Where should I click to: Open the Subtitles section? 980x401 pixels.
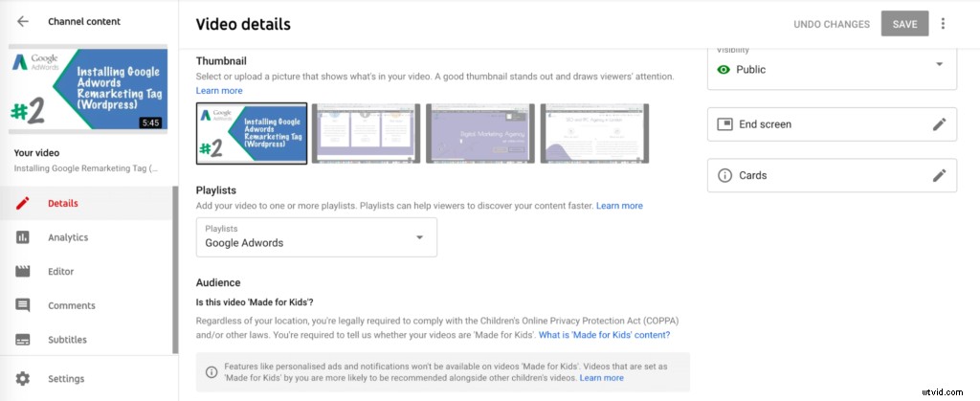86,340
